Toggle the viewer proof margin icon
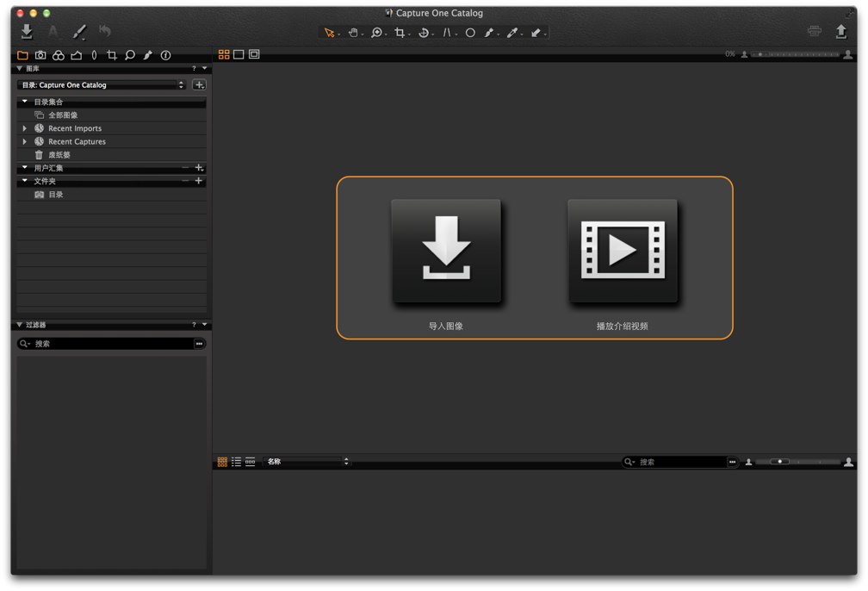 (x=254, y=54)
